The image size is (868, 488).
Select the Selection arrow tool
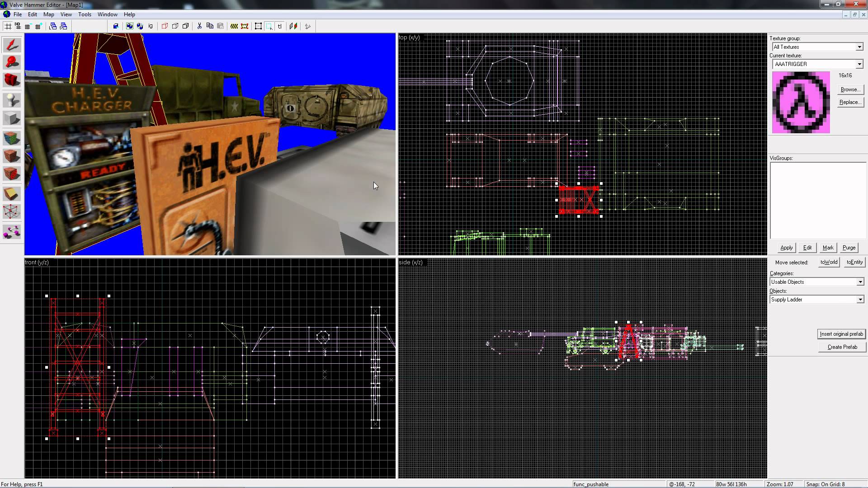[12, 45]
